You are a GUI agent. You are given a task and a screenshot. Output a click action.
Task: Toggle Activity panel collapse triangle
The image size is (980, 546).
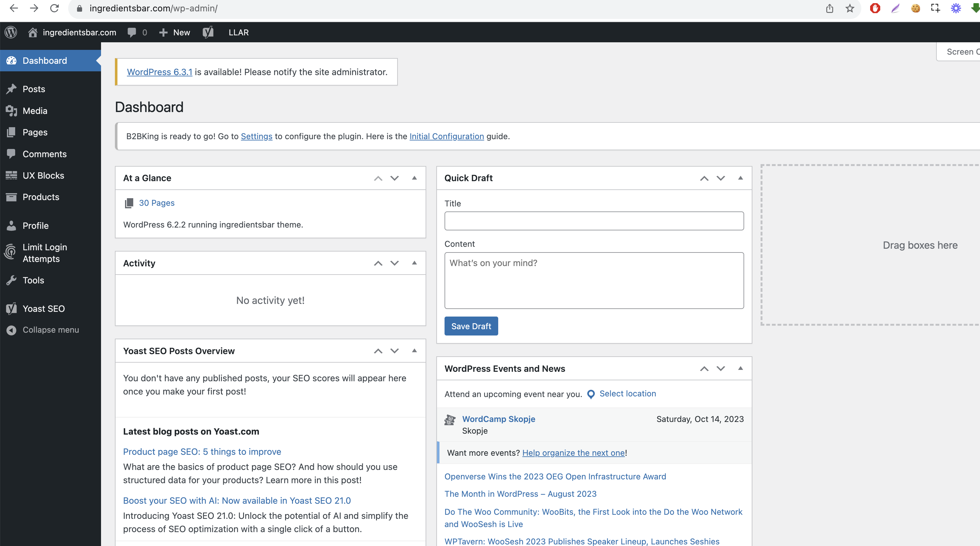coord(414,263)
